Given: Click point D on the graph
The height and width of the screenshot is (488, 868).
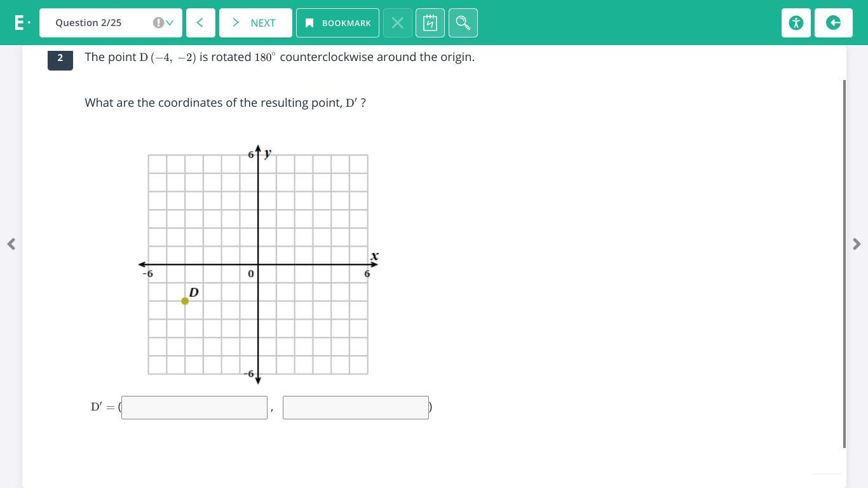Looking at the screenshot, I should (185, 301).
